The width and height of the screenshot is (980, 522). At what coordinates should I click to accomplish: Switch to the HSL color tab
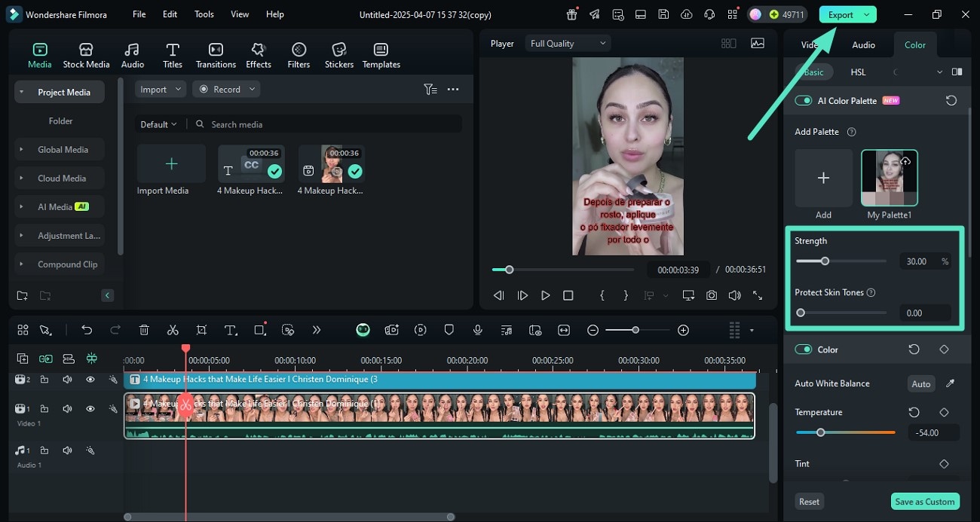[858, 72]
